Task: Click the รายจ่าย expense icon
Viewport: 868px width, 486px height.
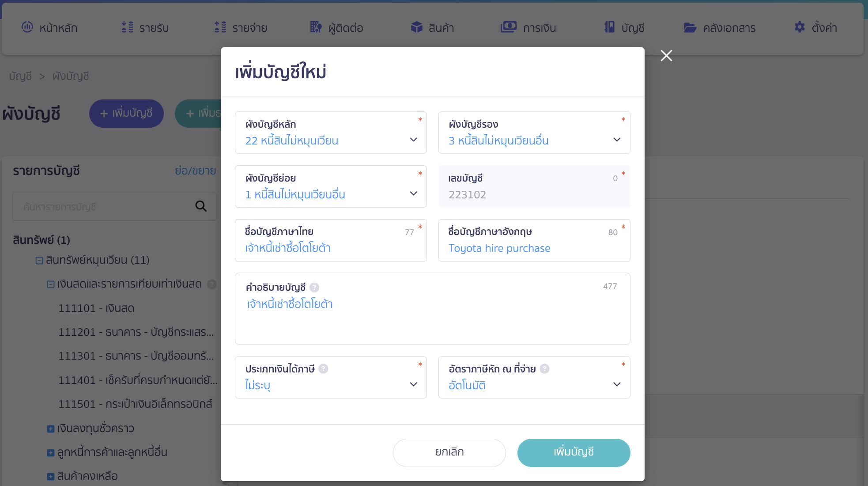Action: [220, 27]
